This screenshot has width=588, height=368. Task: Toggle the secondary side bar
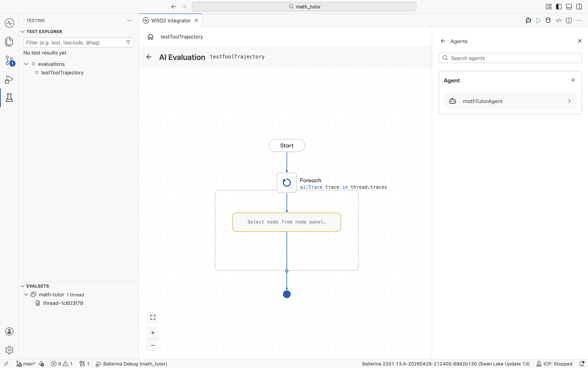pos(579,7)
